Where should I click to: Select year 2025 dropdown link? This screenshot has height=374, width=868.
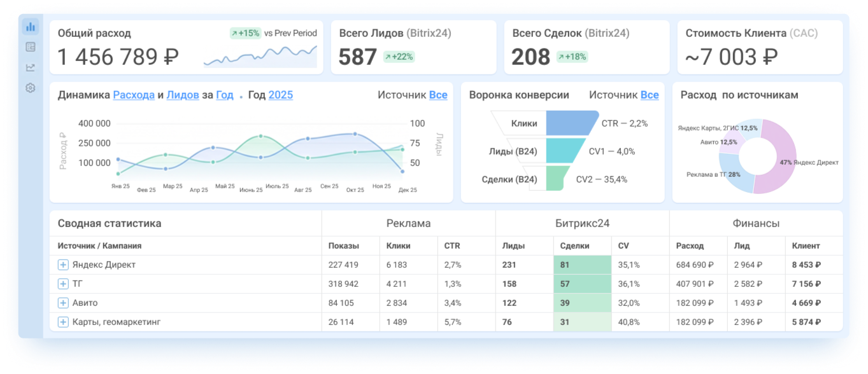tap(281, 95)
